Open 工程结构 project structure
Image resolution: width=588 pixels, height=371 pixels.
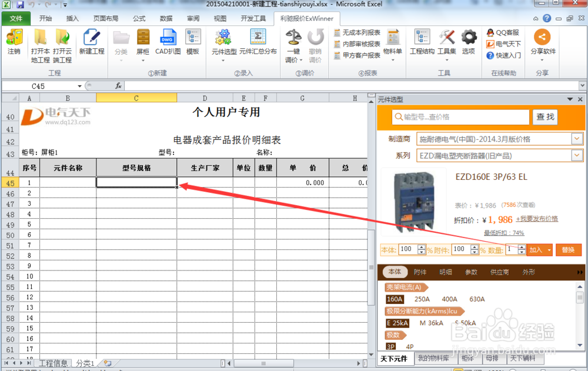tap(422, 42)
